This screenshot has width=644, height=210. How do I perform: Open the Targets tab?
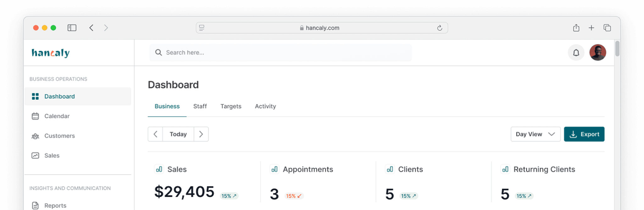(x=231, y=106)
